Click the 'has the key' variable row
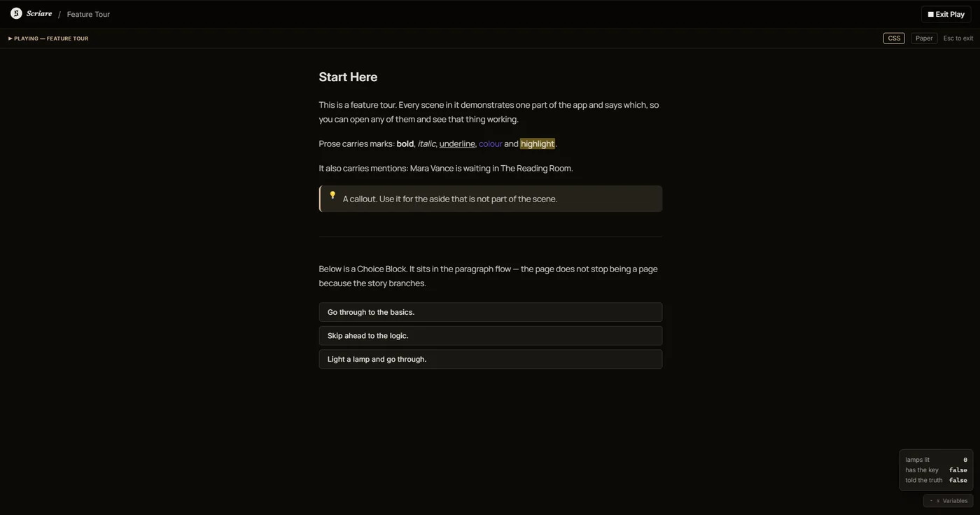This screenshot has width=980, height=515. [x=936, y=470]
